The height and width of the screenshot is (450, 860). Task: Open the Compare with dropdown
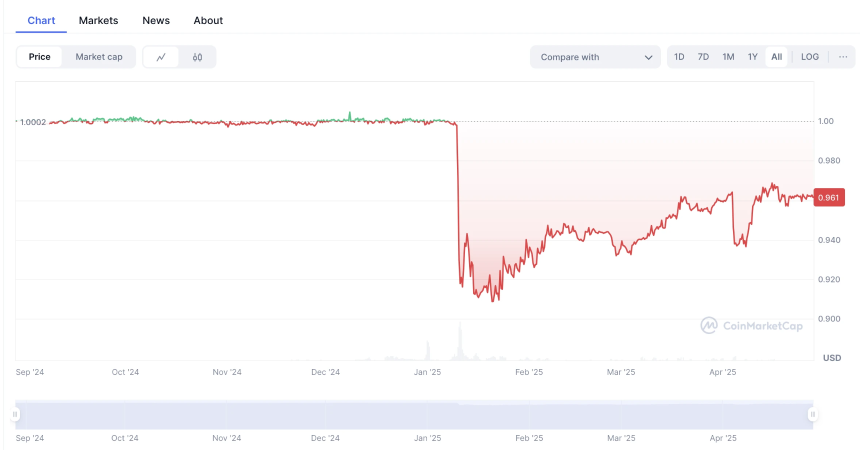click(x=595, y=57)
